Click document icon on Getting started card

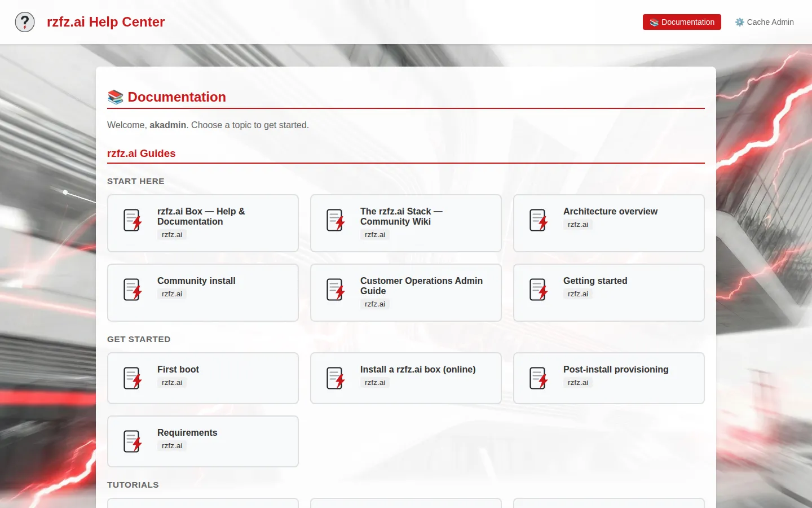coord(539,290)
